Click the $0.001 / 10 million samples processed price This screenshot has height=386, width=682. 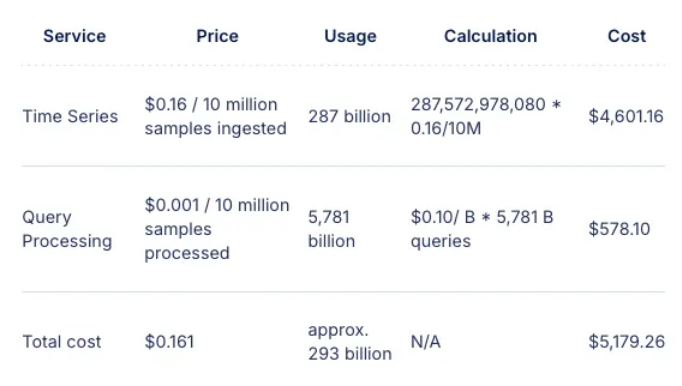click(x=217, y=229)
